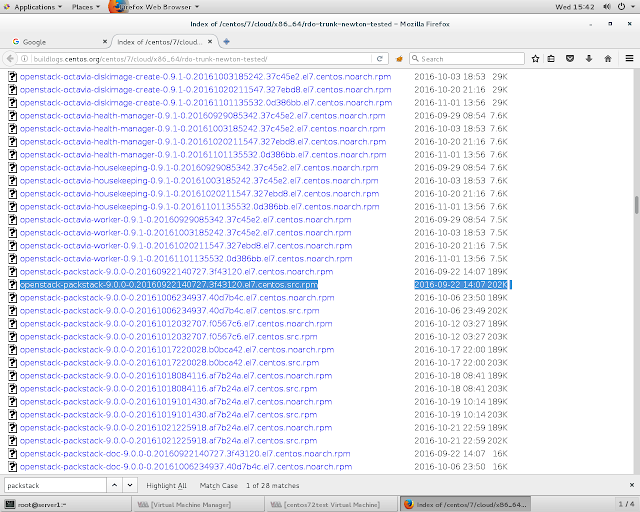This screenshot has width=640, height=512.
Task: Click date 2016-10-12 03:27 203K text
Action: coord(461,337)
